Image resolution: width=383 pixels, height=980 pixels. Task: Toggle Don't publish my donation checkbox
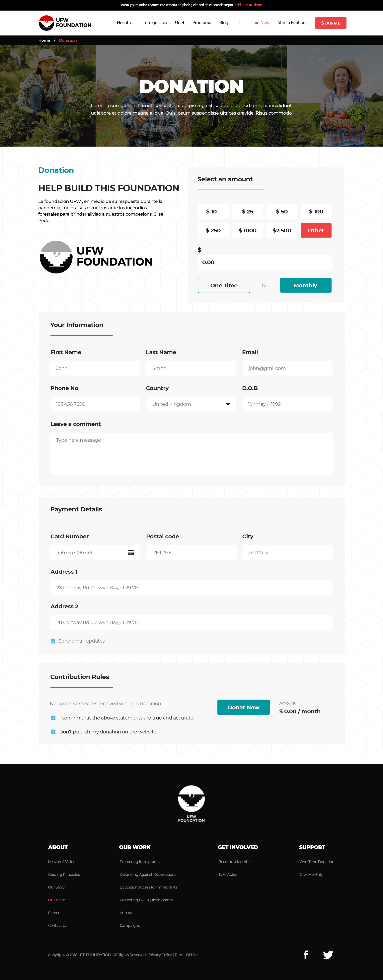(53, 732)
